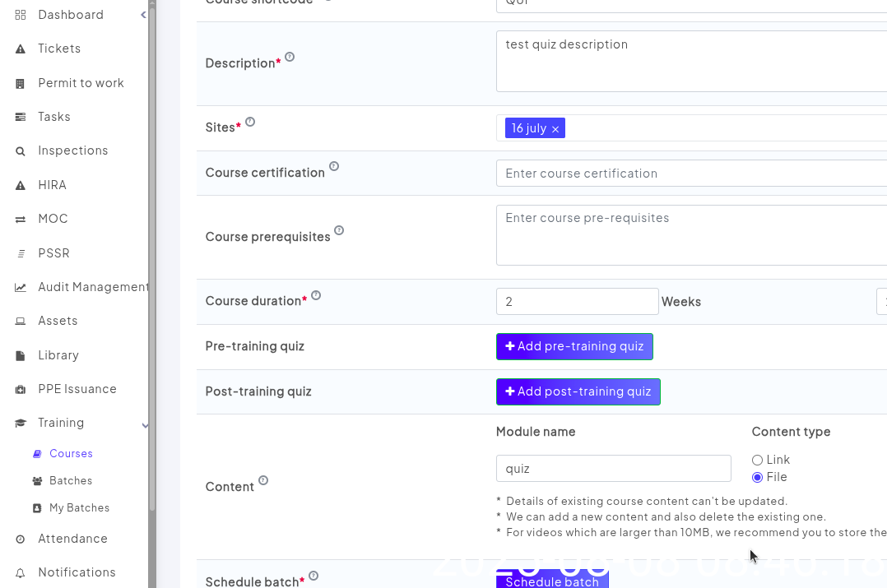Collapse the sidebar with Dashboard arrow
The image size is (887, 588).
point(143,15)
